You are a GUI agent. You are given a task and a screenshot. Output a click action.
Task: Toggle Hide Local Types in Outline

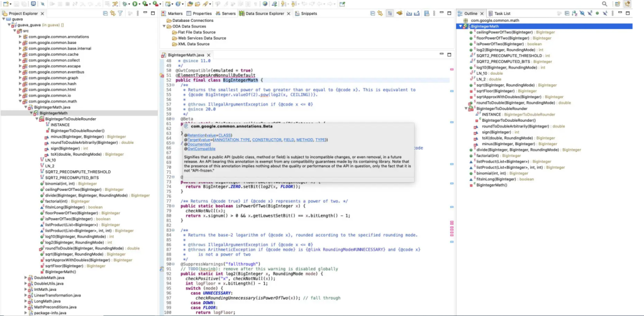[x=605, y=13]
